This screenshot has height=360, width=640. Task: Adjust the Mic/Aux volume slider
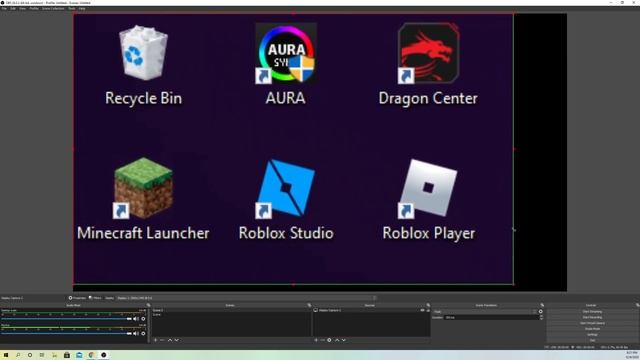click(x=67, y=333)
